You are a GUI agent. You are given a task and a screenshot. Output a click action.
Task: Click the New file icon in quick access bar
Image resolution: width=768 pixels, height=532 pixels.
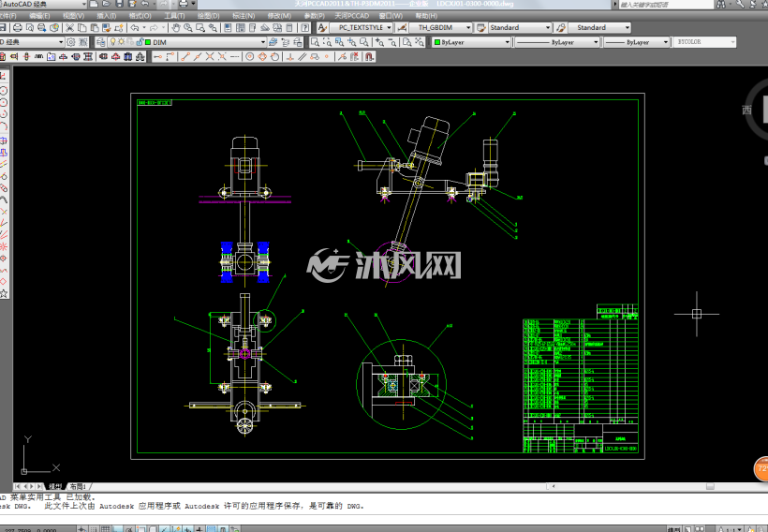tap(94, 4)
